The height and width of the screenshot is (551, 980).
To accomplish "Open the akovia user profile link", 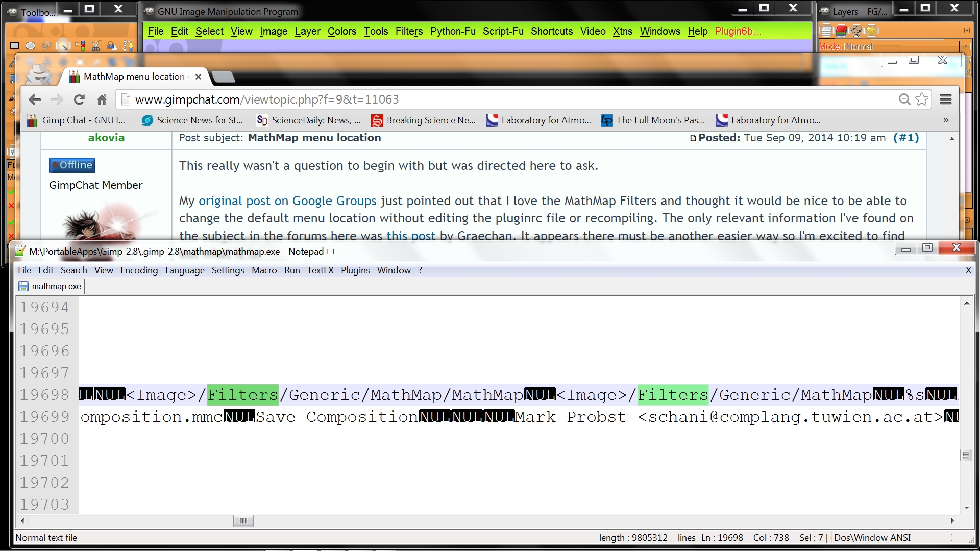I will coord(106,138).
